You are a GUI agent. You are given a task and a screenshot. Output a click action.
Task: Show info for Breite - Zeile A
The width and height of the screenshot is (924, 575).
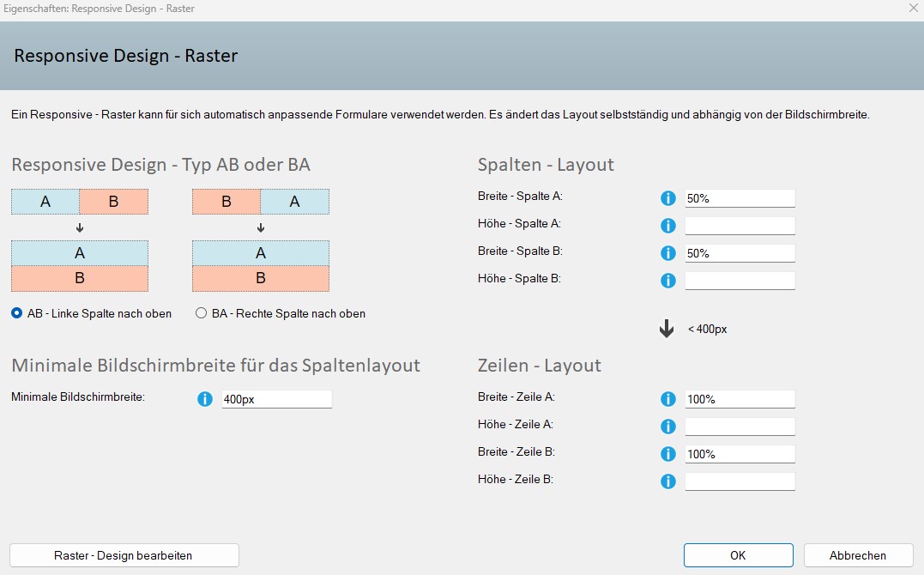pos(668,399)
